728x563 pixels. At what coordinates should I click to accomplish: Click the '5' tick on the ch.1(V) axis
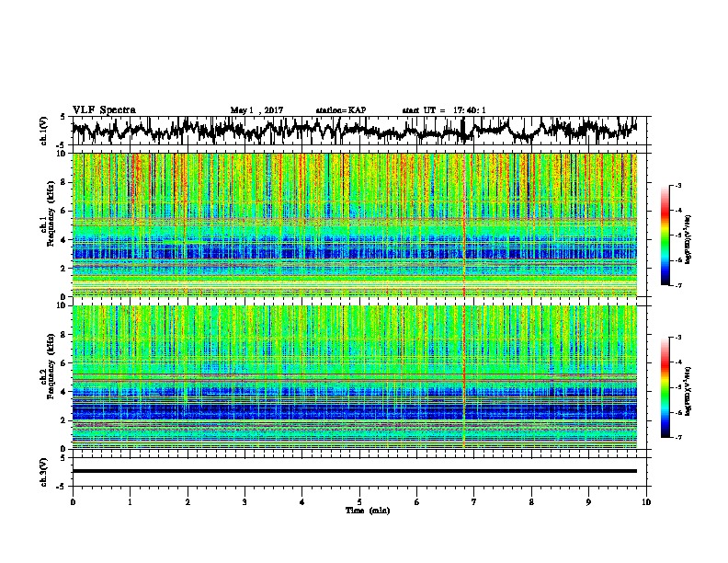click(63, 117)
